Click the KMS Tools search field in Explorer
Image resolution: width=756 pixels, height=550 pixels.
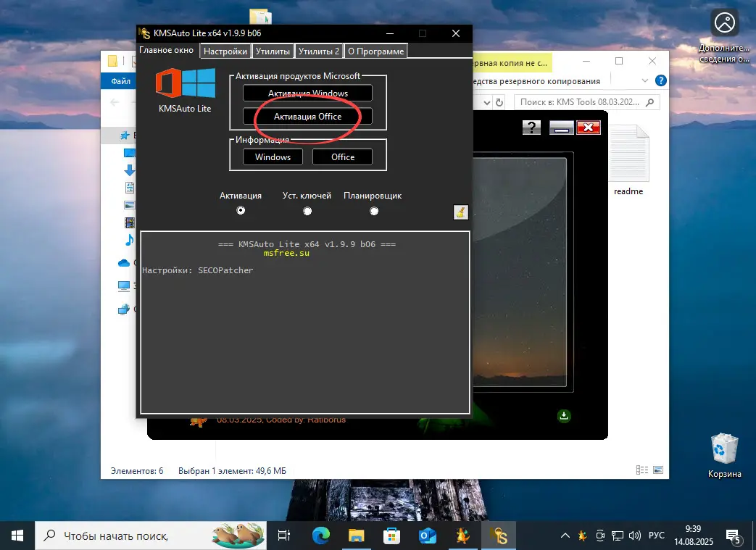coord(580,103)
